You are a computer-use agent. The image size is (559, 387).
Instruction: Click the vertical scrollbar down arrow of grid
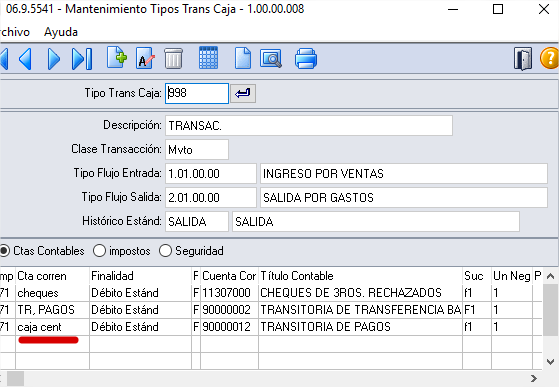(x=550, y=362)
